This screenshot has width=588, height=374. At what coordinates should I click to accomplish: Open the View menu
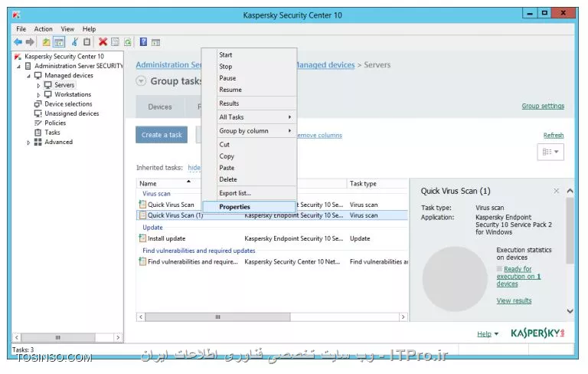(67, 29)
